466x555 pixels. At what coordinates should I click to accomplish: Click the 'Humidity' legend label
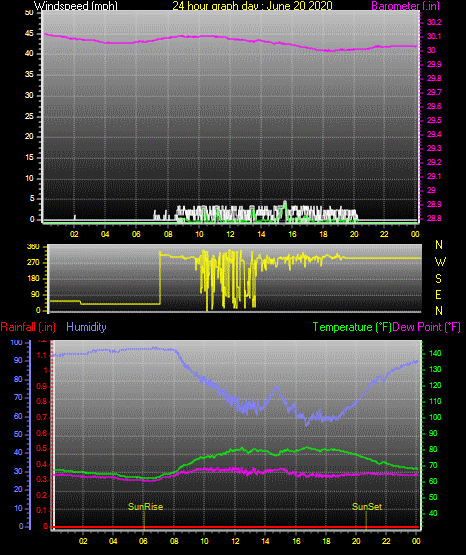(x=86, y=327)
